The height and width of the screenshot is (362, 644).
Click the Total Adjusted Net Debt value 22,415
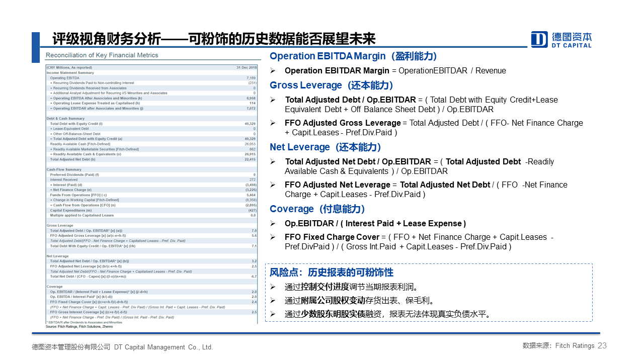tap(250, 159)
